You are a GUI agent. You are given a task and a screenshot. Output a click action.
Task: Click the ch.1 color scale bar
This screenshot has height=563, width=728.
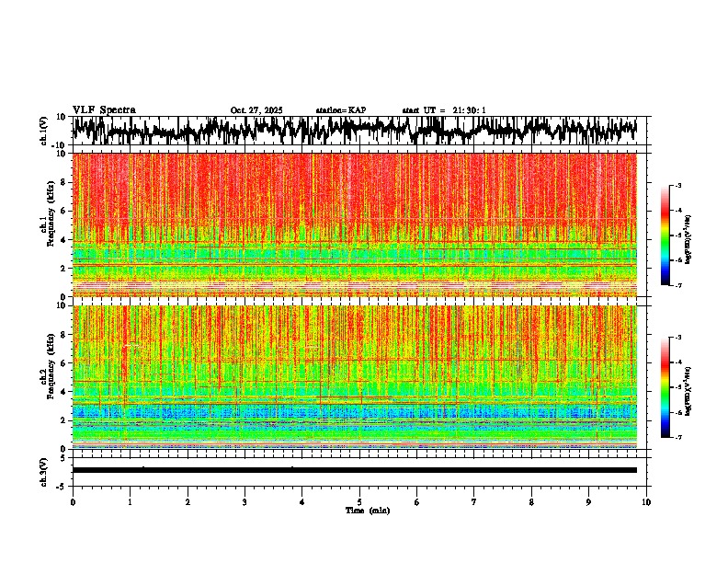pyautogui.click(x=665, y=236)
